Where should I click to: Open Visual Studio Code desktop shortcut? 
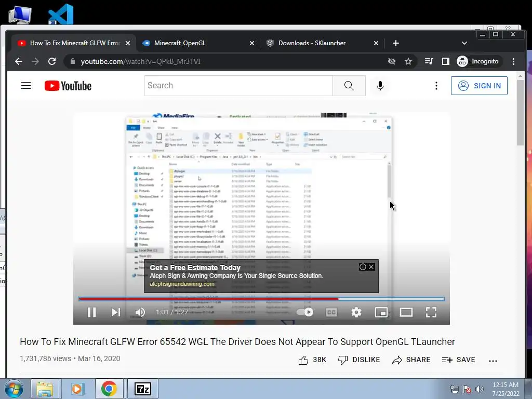pyautogui.click(x=61, y=14)
